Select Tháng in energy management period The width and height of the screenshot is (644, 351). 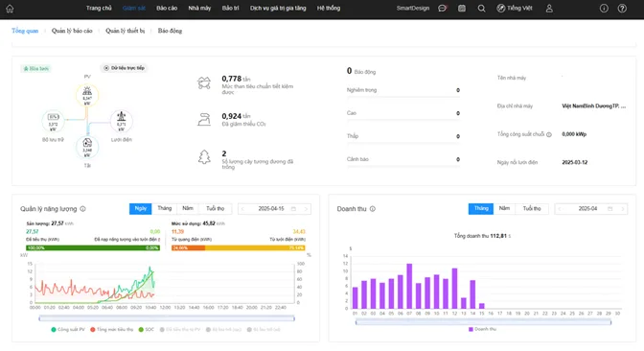click(x=164, y=208)
